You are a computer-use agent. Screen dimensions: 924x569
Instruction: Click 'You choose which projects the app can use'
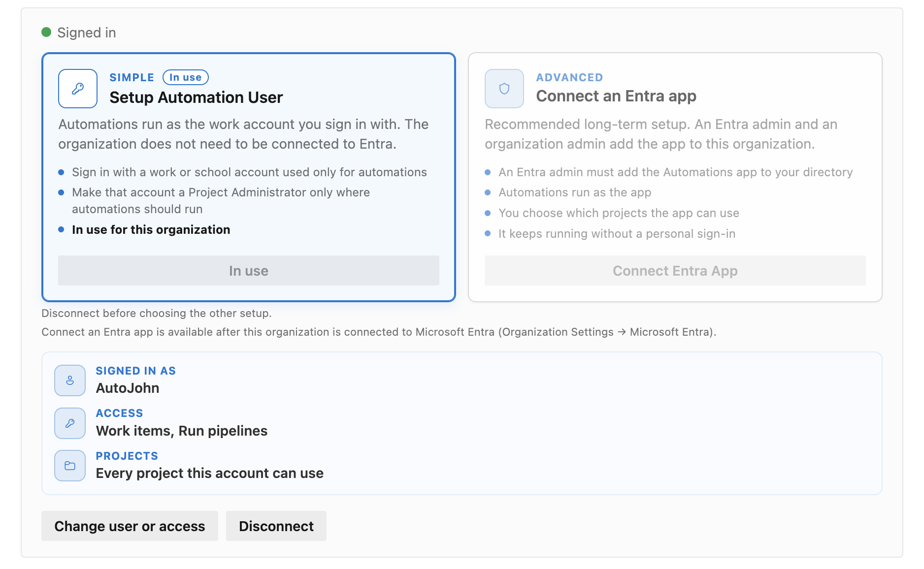pyautogui.click(x=619, y=213)
